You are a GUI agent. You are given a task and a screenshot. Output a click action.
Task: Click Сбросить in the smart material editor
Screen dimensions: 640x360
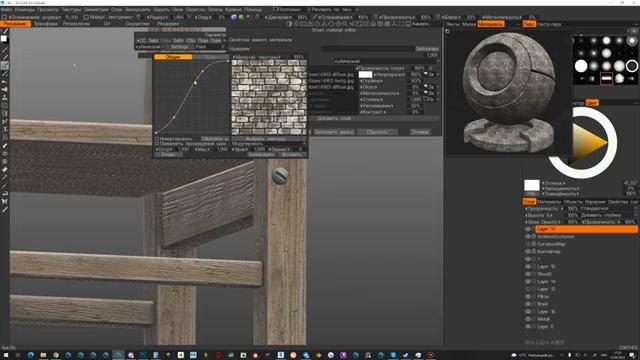tap(377, 132)
